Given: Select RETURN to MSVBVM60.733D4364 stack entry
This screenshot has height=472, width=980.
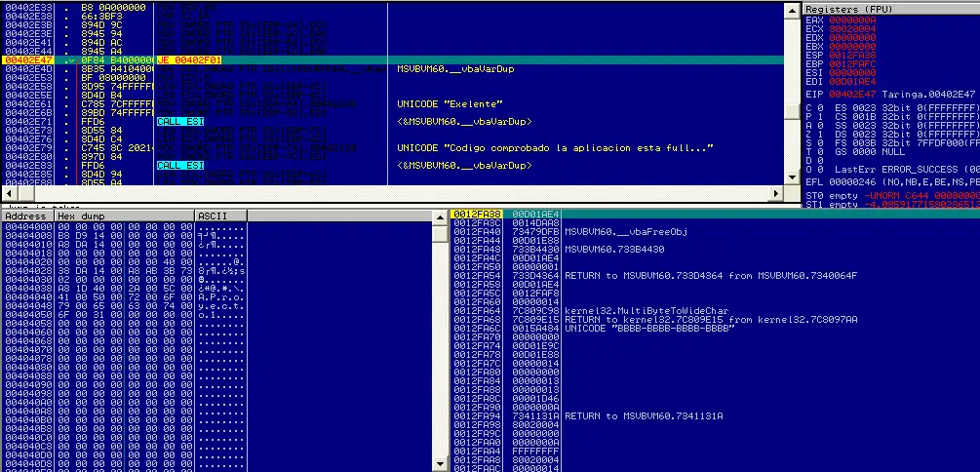Looking at the screenshot, I should click(711, 275).
